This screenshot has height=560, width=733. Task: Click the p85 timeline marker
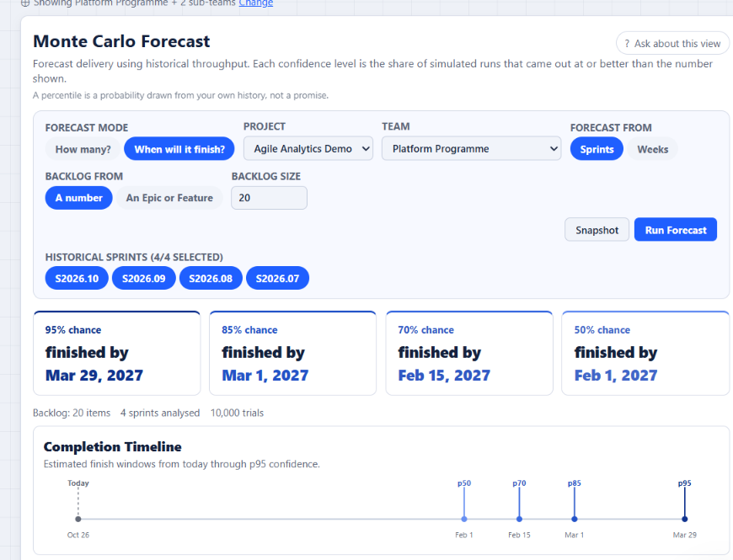(575, 519)
